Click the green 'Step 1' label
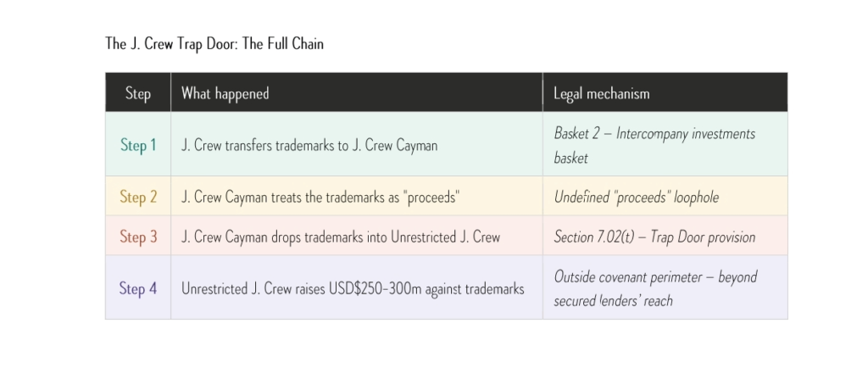 click(x=138, y=145)
